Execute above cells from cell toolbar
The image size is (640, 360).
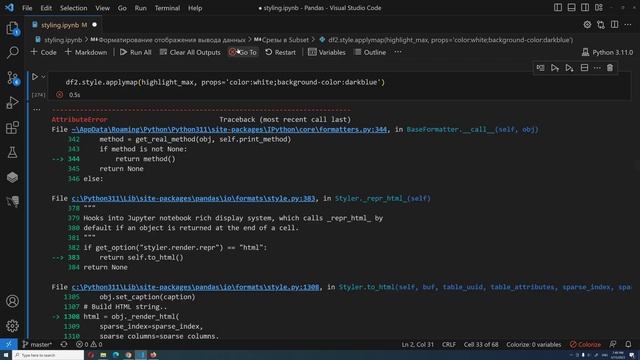point(555,68)
